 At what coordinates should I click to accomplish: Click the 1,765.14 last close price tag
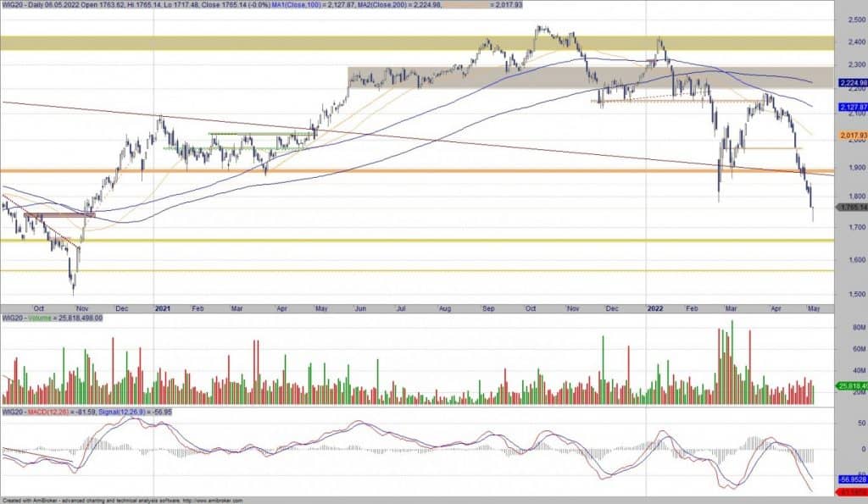pyautogui.click(x=851, y=207)
